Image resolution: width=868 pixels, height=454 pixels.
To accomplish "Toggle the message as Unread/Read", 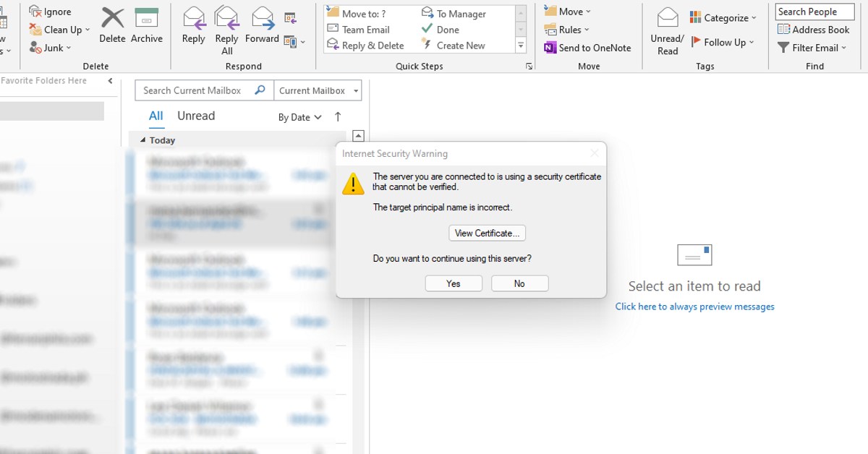I will coord(666,29).
